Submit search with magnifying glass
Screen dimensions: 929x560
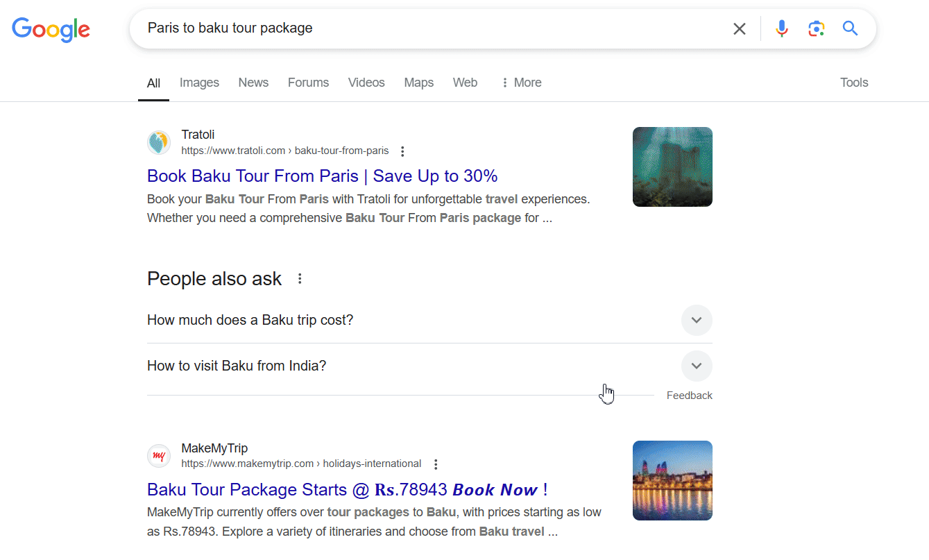point(850,28)
